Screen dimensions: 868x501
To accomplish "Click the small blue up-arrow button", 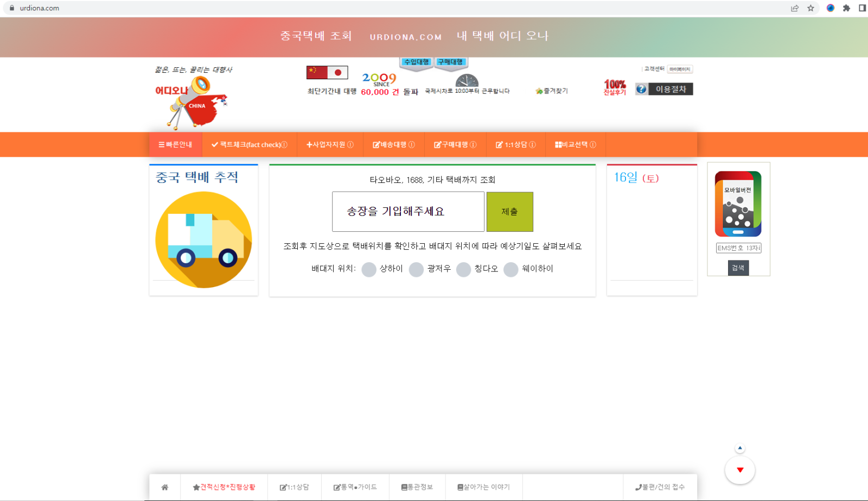I will [x=740, y=448].
